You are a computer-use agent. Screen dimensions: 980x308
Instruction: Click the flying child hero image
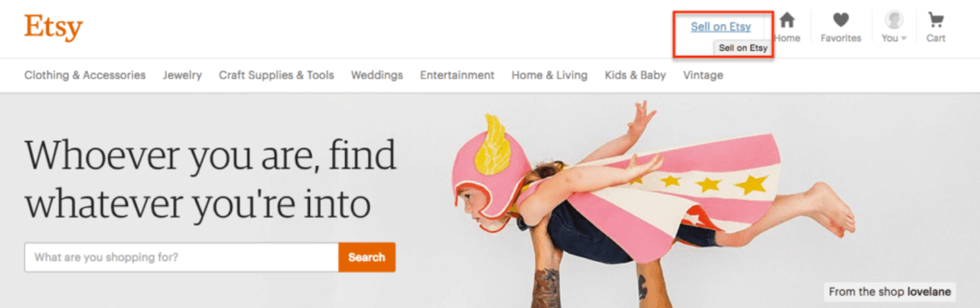[x=652, y=193]
